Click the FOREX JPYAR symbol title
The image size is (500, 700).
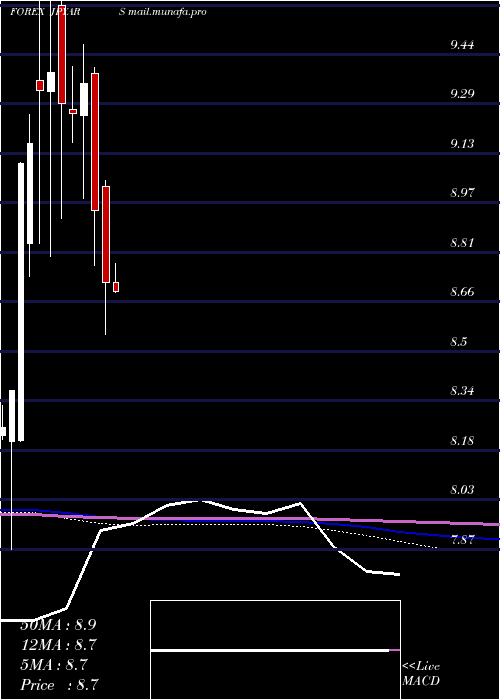(45, 12)
